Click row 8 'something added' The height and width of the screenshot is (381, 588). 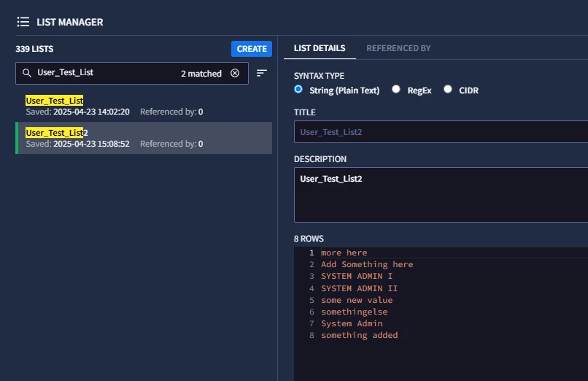click(x=359, y=335)
